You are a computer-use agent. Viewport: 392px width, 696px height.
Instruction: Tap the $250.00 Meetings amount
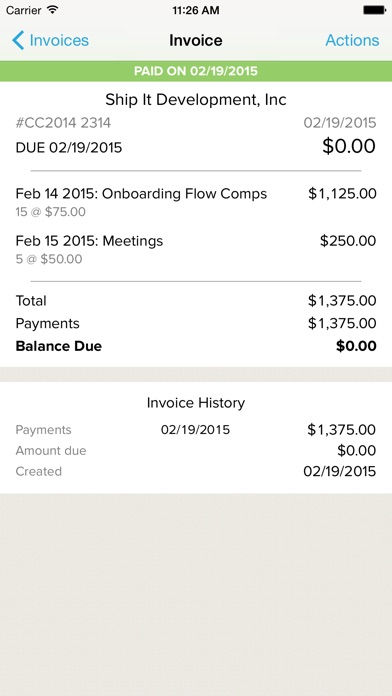(348, 241)
